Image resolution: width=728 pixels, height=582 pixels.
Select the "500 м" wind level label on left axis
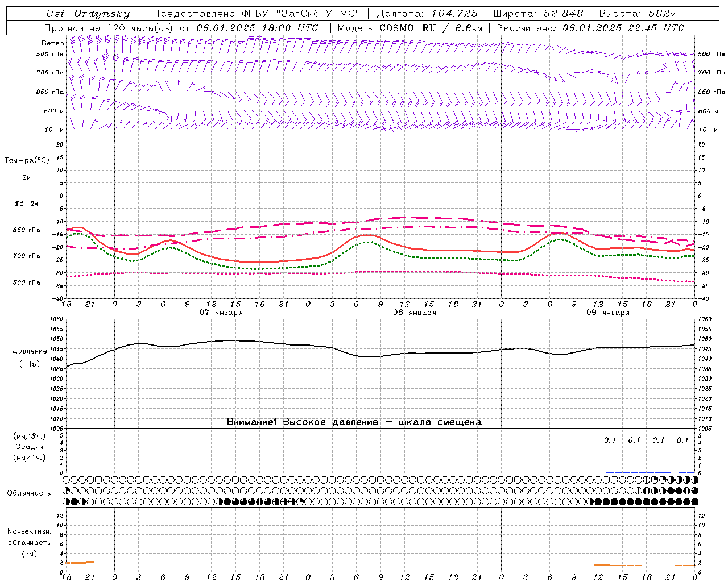54,111
